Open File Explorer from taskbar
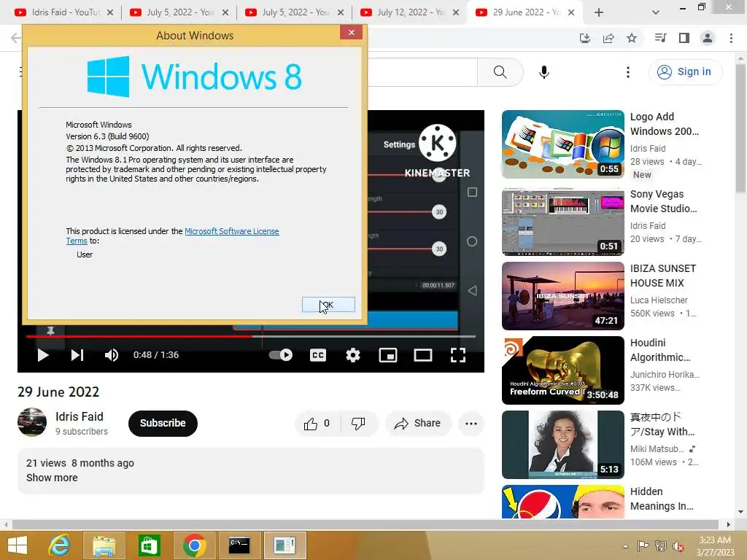 click(104, 545)
